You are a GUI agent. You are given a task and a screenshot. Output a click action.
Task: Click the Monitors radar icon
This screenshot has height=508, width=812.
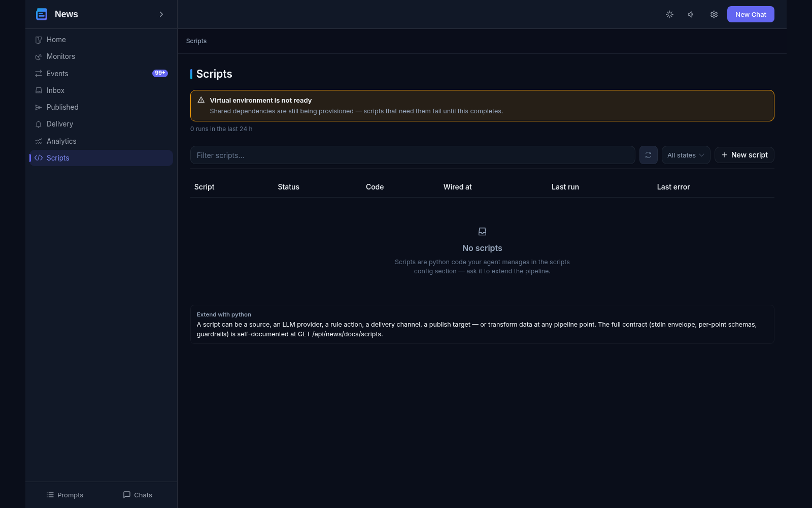tap(39, 56)
